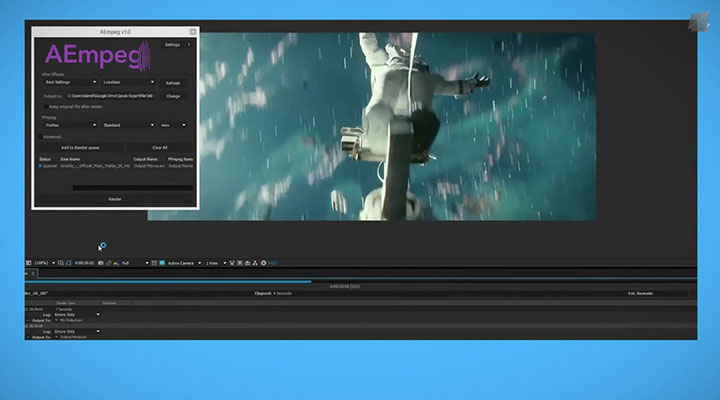Take a snapshot with camera icon

click(101, 263)
